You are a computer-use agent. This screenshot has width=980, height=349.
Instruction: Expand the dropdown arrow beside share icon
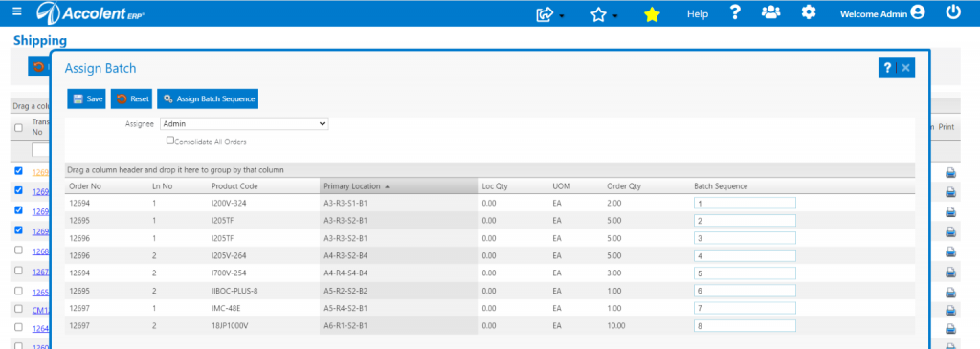[561, 16]
